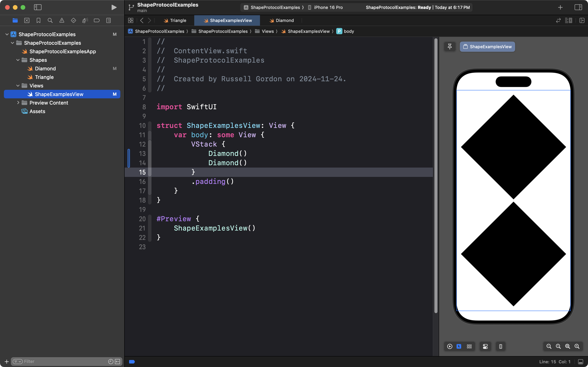Toggle the inspector panel on right
The height and width of the screenshot is (367, 588).
pos(578,7)
